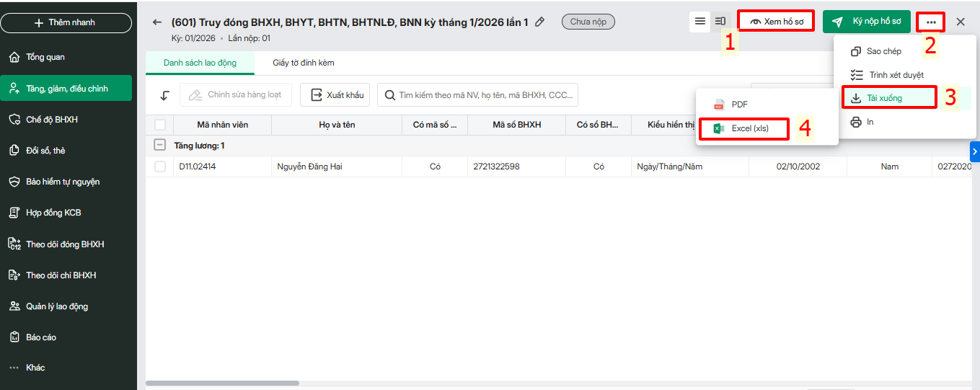Expand the Khác sidebar item

pyautogui.click(x=35, y=368)
